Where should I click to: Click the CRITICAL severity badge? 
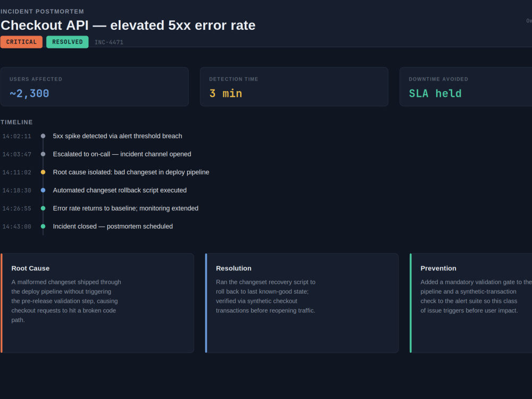(x=21, y=42)
